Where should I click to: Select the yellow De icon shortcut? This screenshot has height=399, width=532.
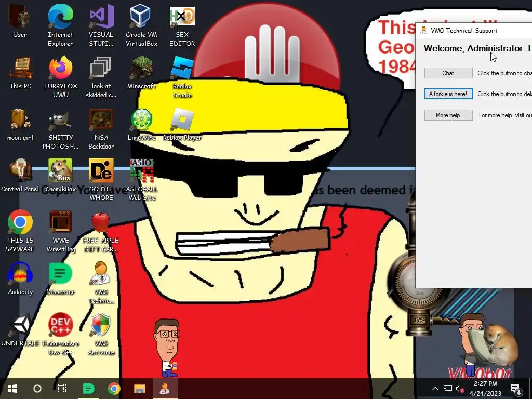[x=101, y=180]
